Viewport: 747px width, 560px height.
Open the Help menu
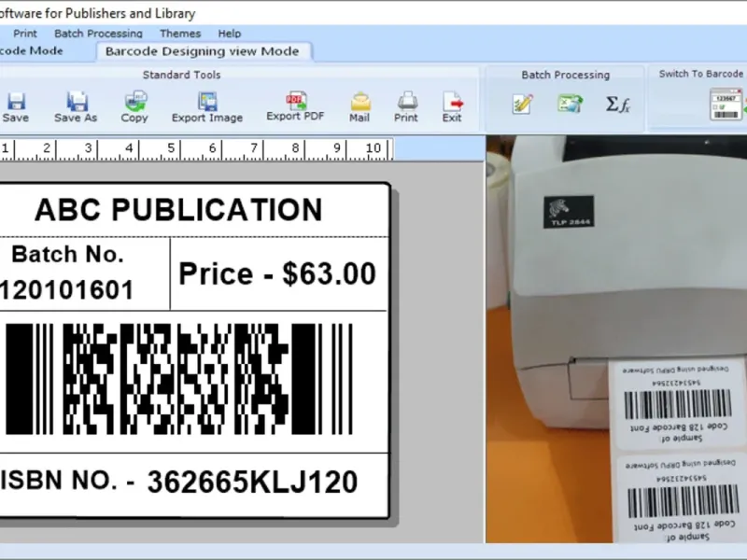pyautogui.click(x=230, y=34)
